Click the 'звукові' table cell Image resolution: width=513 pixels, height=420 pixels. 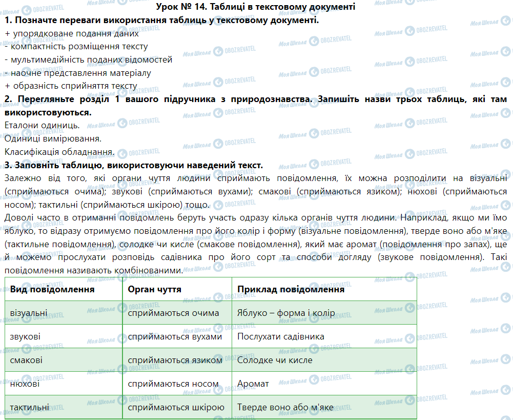tap(25, 336)
